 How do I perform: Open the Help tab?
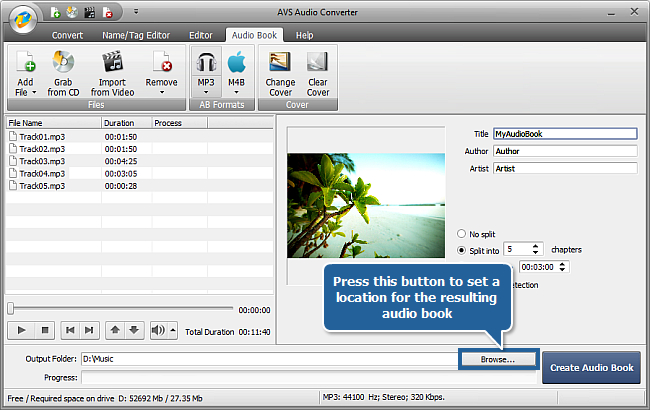tap(304, 35)
